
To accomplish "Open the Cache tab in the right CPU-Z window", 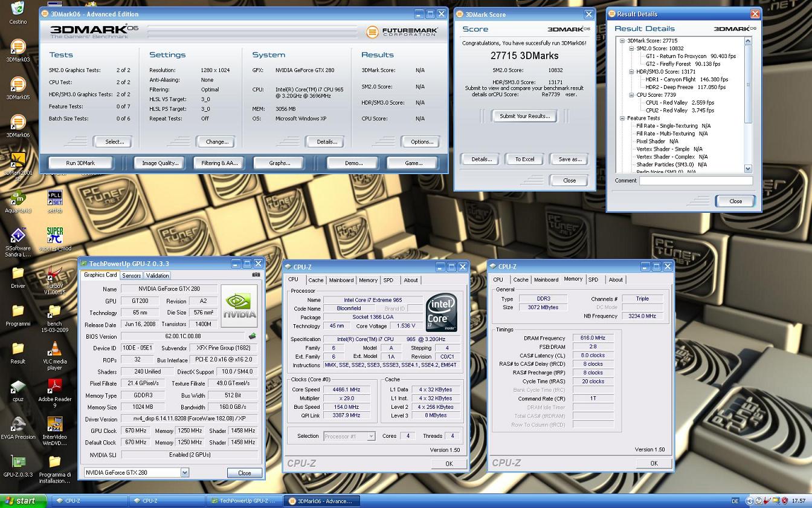I will coord(521,279).
